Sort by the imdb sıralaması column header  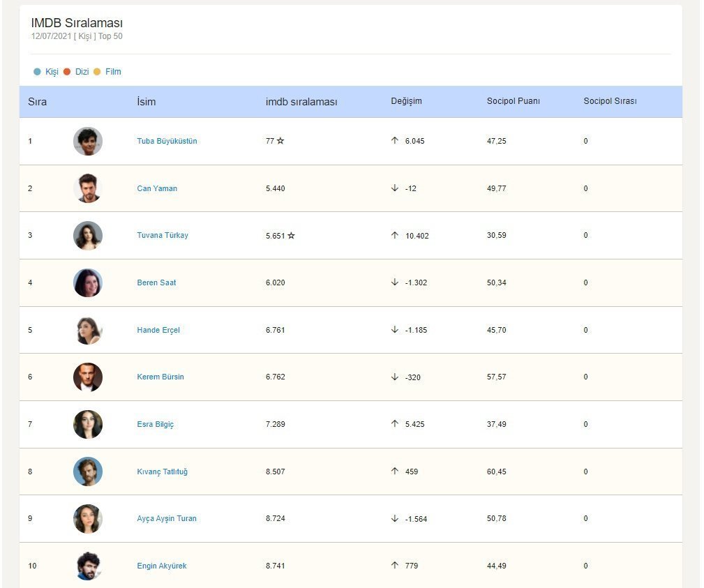point(301,102)
